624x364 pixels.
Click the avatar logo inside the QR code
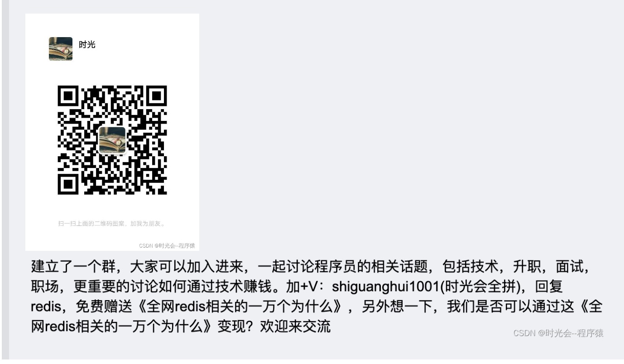[112, 140]
